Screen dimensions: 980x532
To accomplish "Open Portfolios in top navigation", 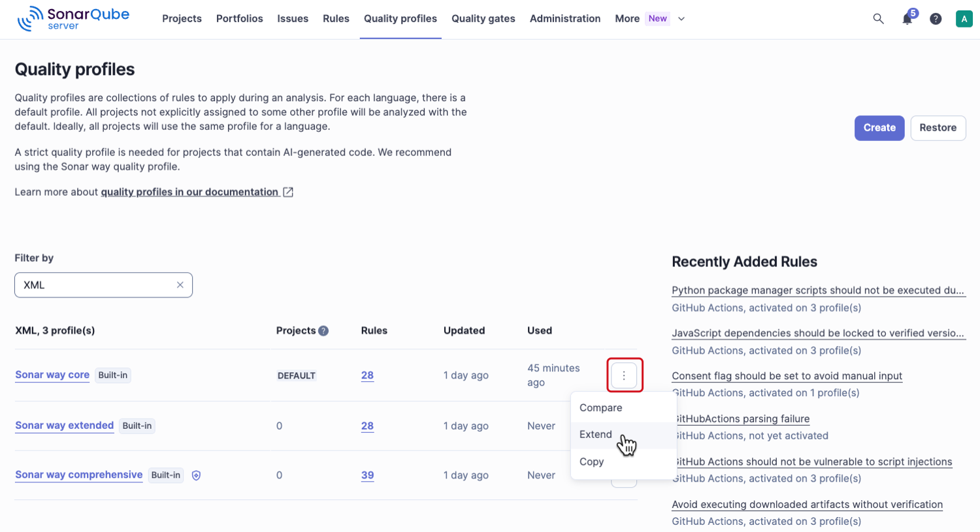I will point(240,19).
